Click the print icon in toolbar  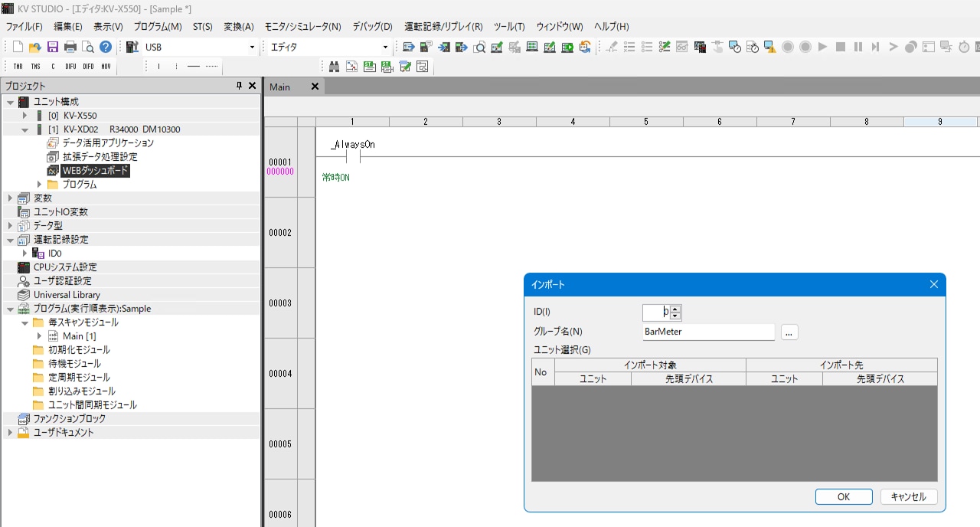[x=70, y=47]
